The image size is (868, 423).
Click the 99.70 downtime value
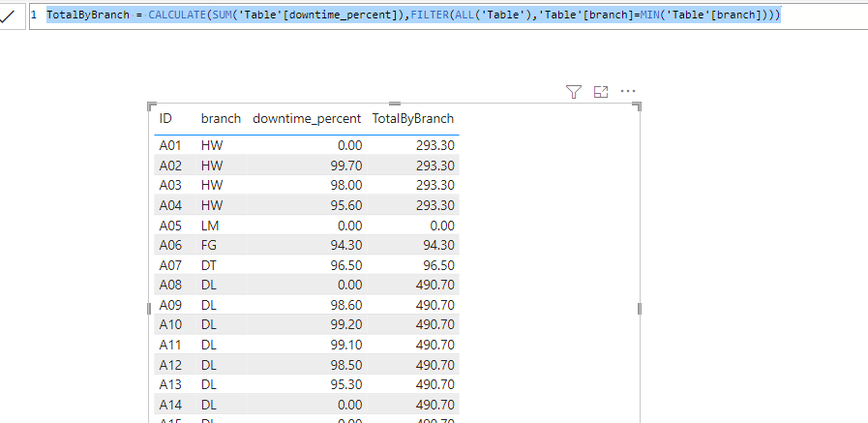(346, 166)
